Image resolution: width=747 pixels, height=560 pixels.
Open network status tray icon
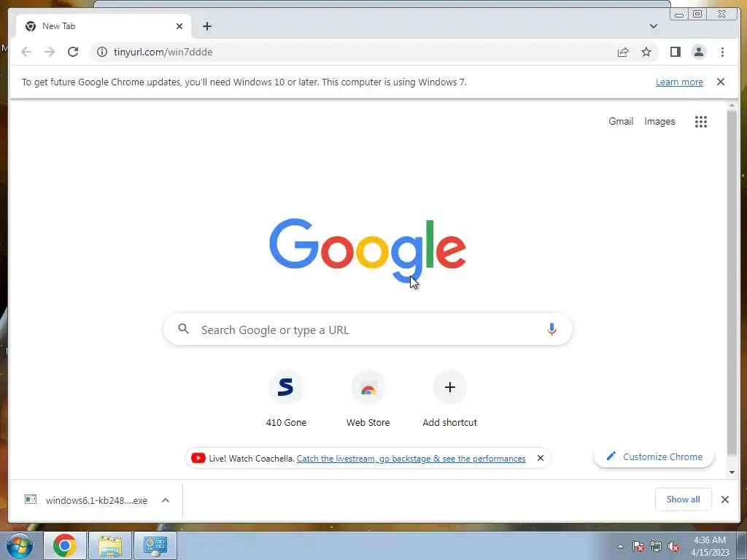point(656,546)
